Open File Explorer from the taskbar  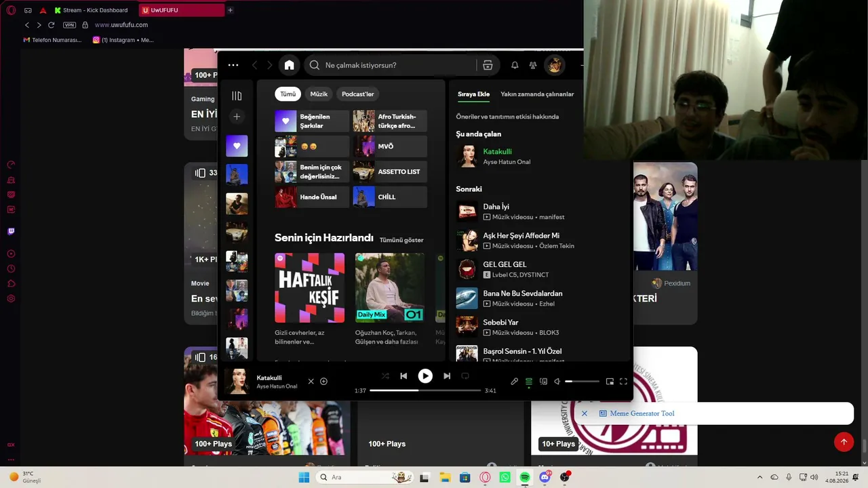click(445, 477)
